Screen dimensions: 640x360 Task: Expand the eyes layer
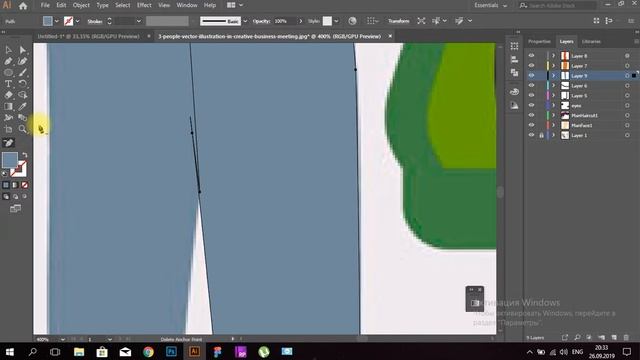[x=554, y=105]
